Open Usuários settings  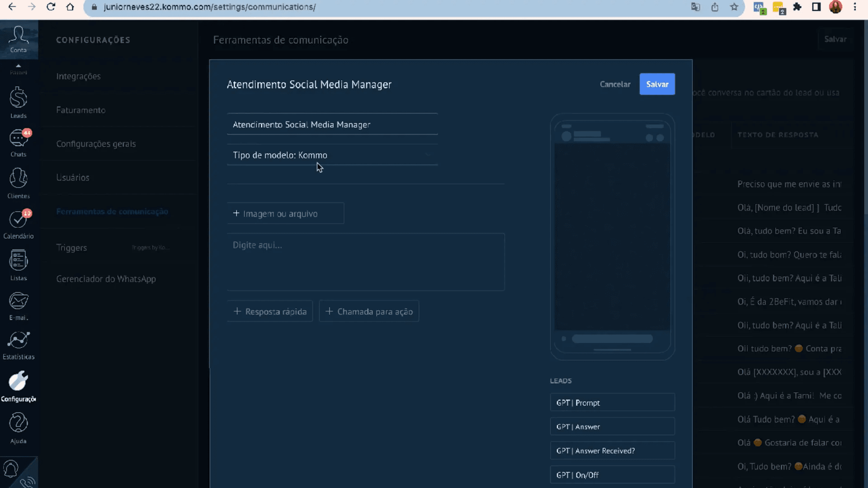(73, 178)
